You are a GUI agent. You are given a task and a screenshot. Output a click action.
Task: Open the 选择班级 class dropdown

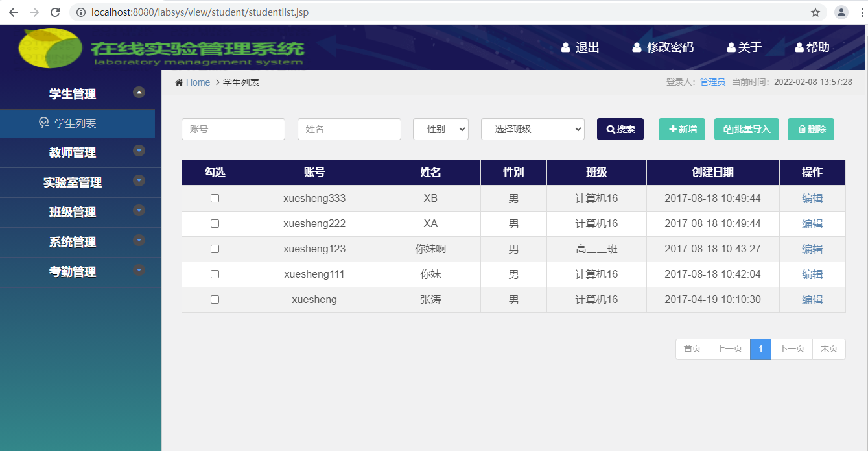533,129
